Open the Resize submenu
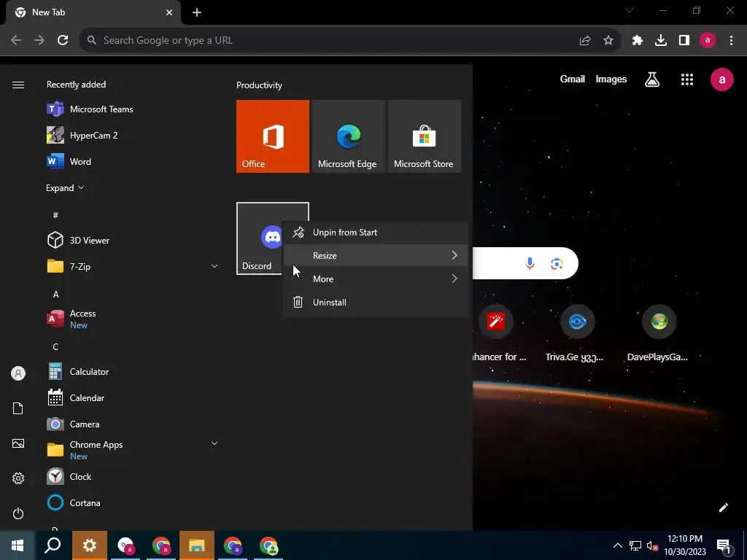 click(x=376, y=256)
